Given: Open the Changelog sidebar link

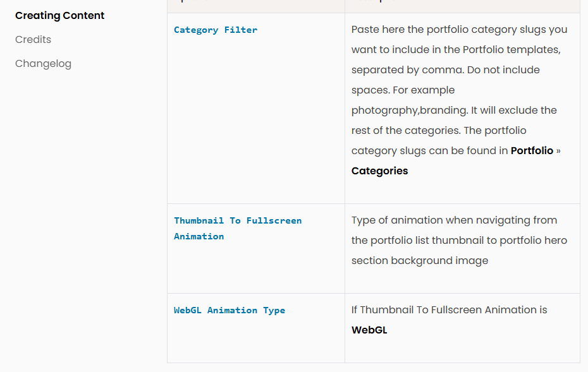Looking at the screenshot, I should pyautogui.click(x=43, y=63).
